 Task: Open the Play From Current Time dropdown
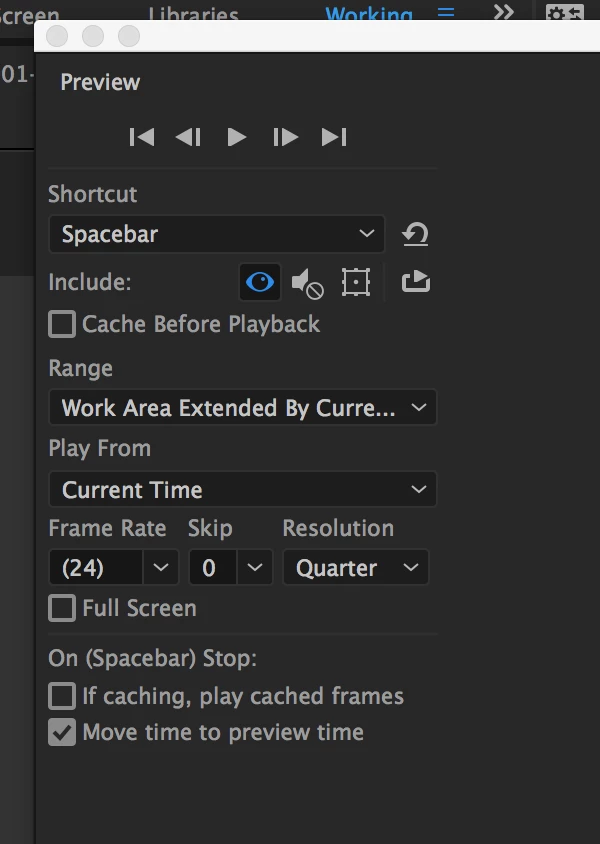[x=243, y=489]
